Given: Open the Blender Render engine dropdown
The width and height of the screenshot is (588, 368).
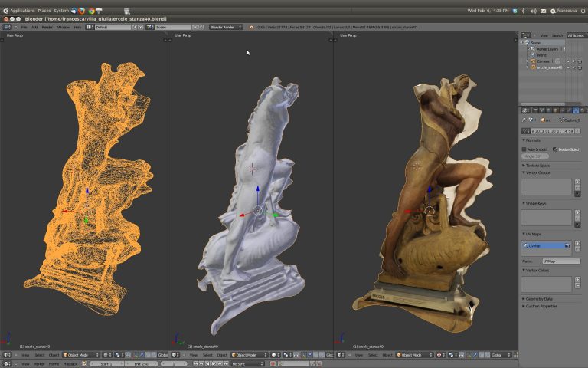Looking at the screenshot, I should [x=226, y=27].
